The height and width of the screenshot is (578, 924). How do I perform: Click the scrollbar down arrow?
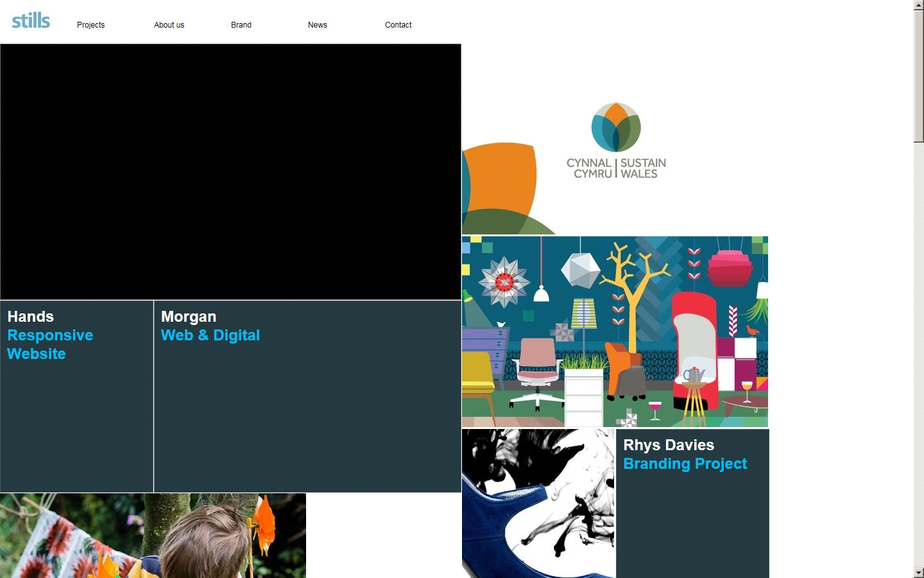click(x=918, y=572)
